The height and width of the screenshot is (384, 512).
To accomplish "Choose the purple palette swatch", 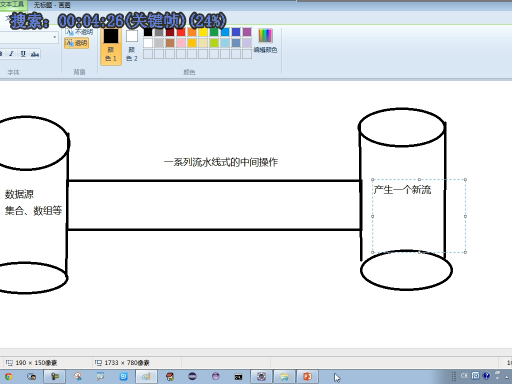I will click(x=247, y=32).
